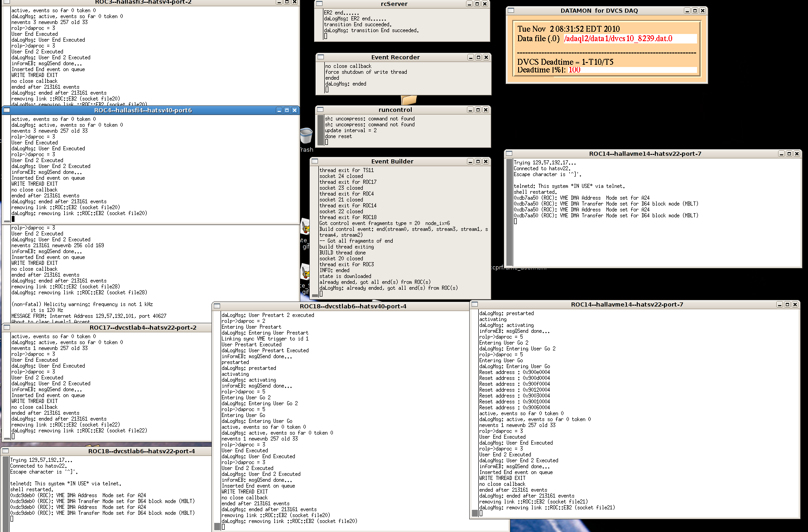The width and height of the screenshot is (808, 532).
Task: Click 'state is downloaded' in Event Builder
Action: click(345, 276)
